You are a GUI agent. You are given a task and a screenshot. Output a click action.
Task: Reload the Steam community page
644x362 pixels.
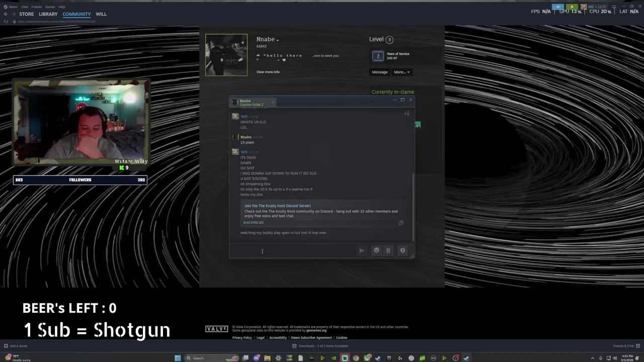point(6,21)
